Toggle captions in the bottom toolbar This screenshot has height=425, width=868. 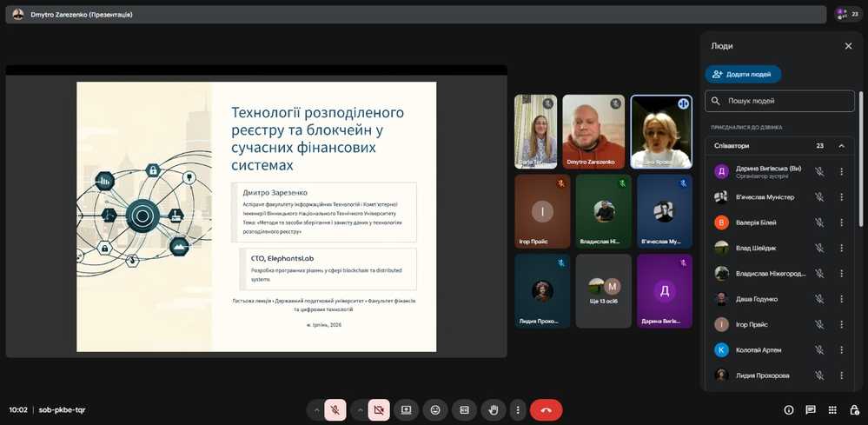point(464,409)
